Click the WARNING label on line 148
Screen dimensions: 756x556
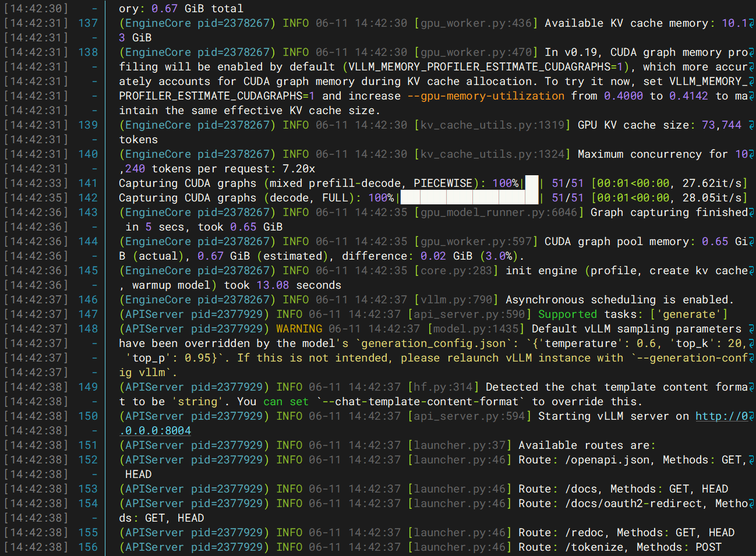(299, 329)
